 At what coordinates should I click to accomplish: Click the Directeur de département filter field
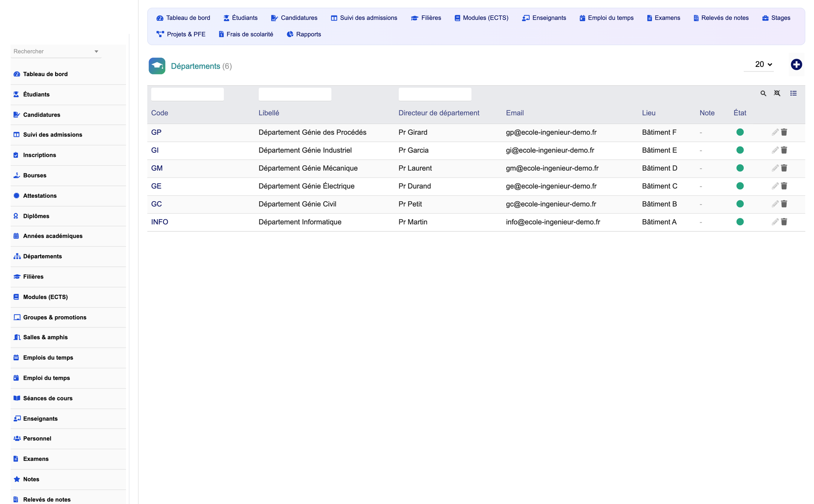[x=435, y=94]
